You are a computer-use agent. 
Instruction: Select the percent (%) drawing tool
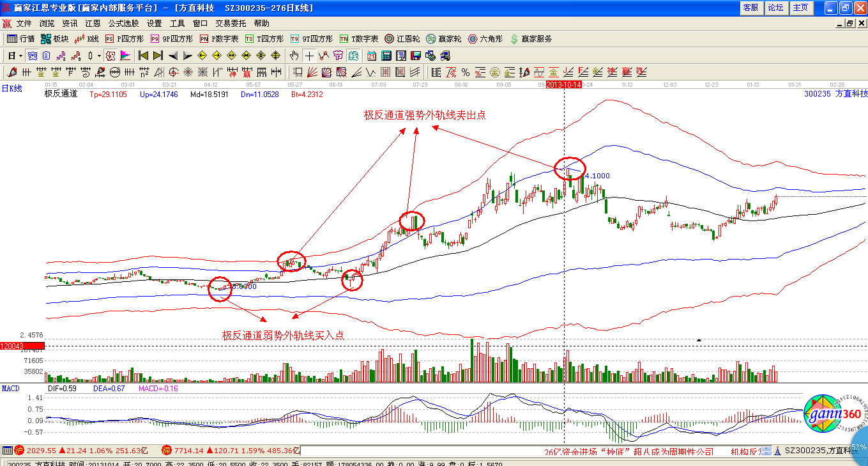(466, 72)
